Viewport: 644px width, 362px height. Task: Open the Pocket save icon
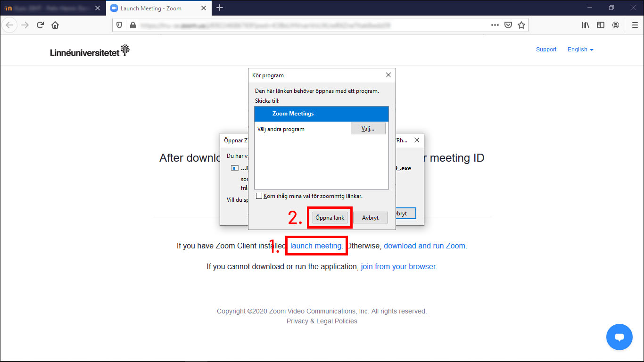(508, 25)
